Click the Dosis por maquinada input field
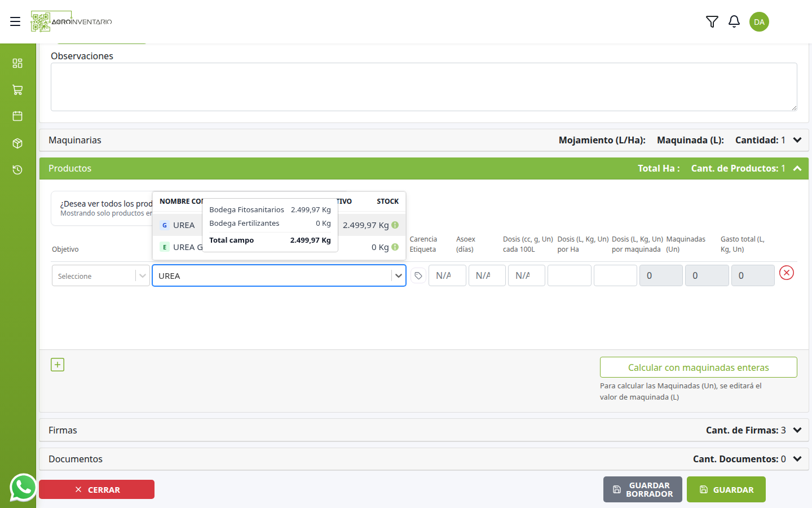This screenshot has height=508, width=812. [615, 275]
